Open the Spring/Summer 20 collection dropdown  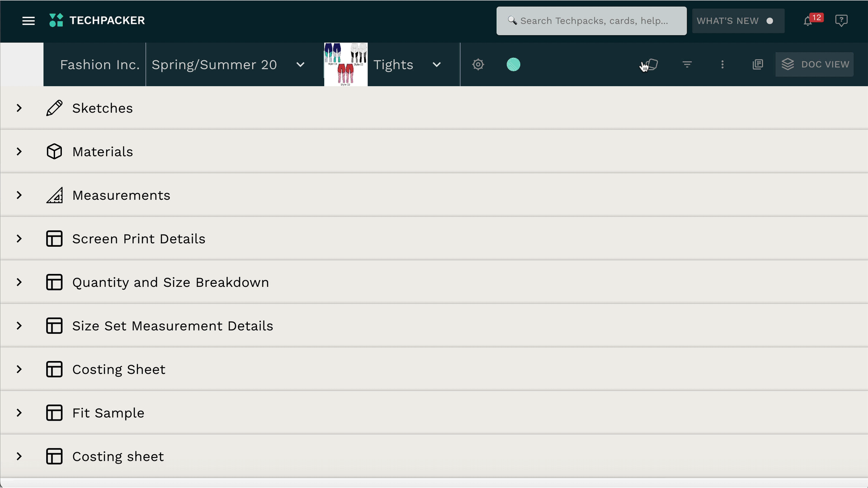(x=300, y=65)
